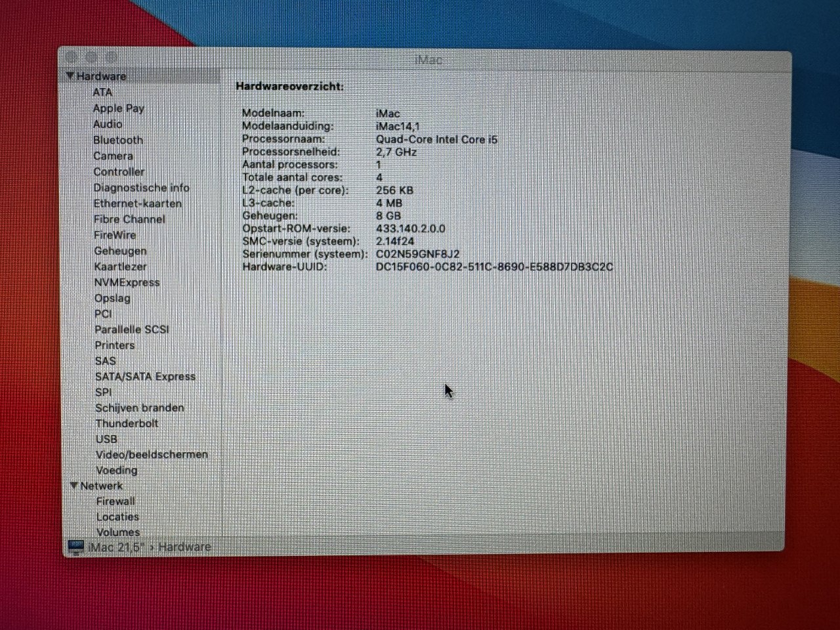
Task: Open Parallelle SCSI entry
Action: 132,329
